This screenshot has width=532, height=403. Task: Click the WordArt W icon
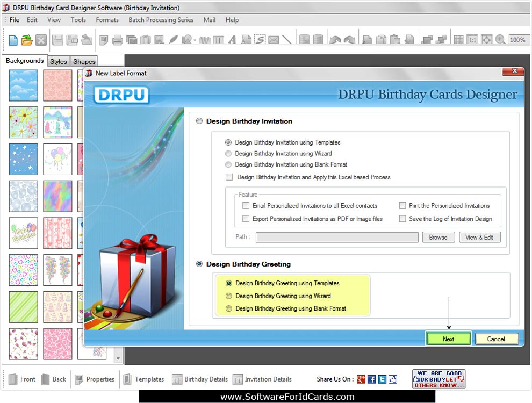point(205,40)
